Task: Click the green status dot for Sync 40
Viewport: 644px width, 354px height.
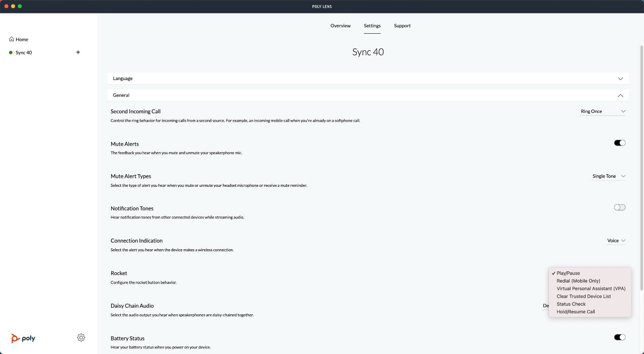Action: click(11, 53)
